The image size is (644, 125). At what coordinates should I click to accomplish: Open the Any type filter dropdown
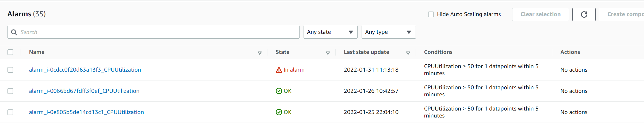pos(389,32)
